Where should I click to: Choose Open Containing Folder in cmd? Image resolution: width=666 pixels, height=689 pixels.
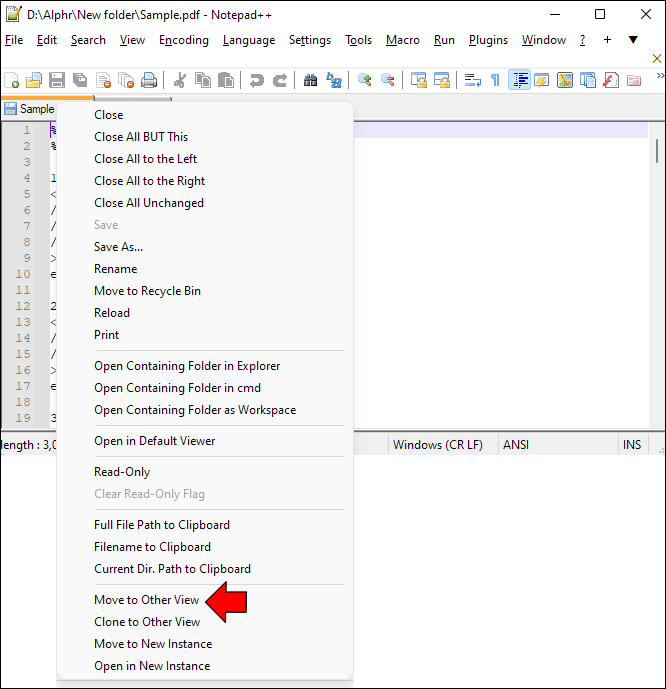205,388
